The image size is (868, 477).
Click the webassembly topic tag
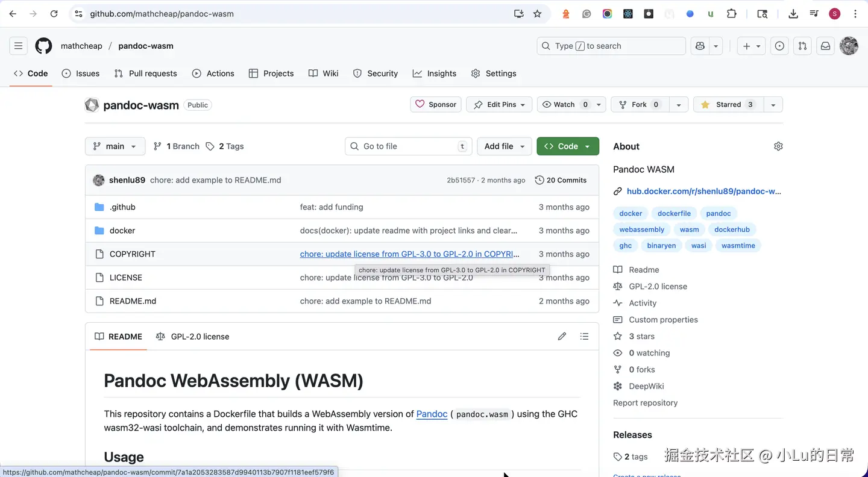click(642, 229)
